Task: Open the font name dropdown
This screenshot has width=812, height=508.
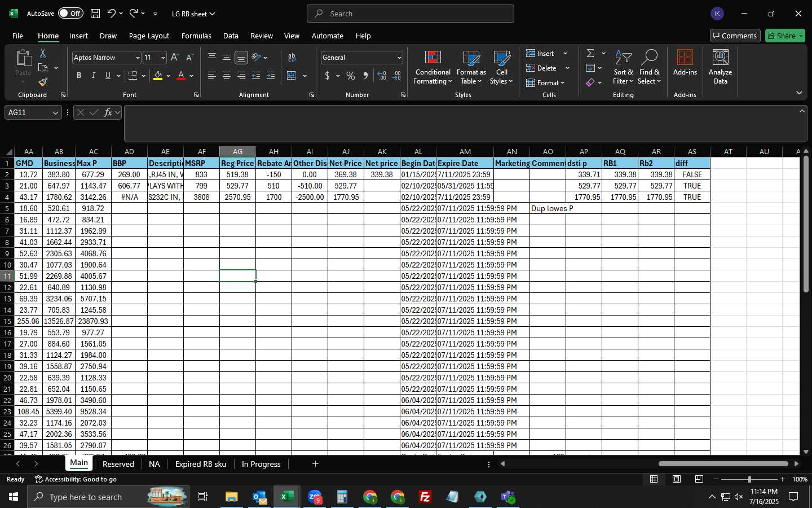Action: [137, 58]
